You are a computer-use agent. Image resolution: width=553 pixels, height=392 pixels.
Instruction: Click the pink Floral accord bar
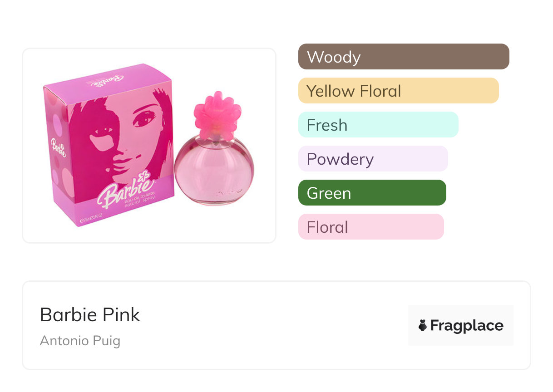[x=370, y=227]
